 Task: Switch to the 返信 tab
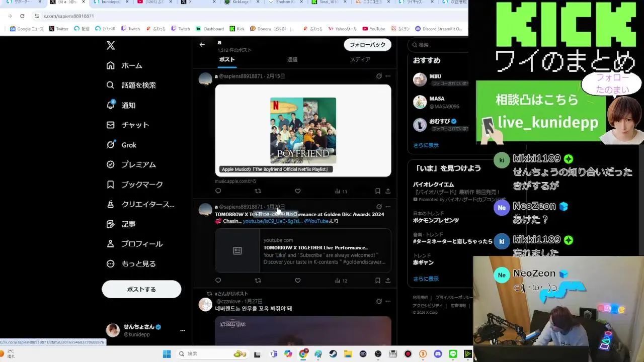click(x=292, y=59)
